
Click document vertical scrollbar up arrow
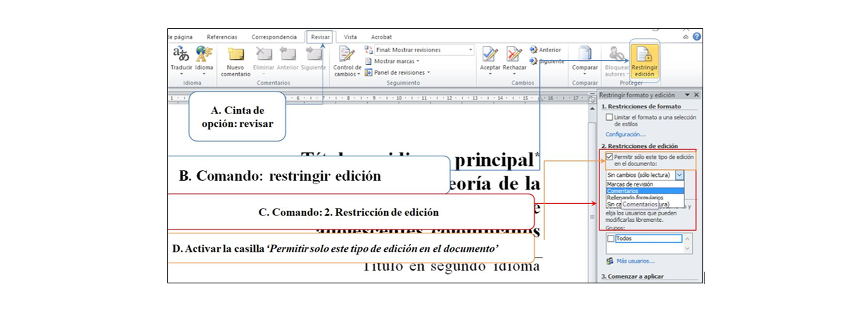(592, 109)
